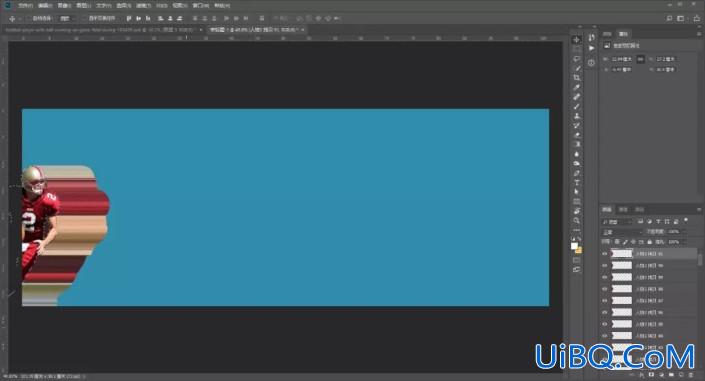Add layer style fx icon

tap(642, 374)
